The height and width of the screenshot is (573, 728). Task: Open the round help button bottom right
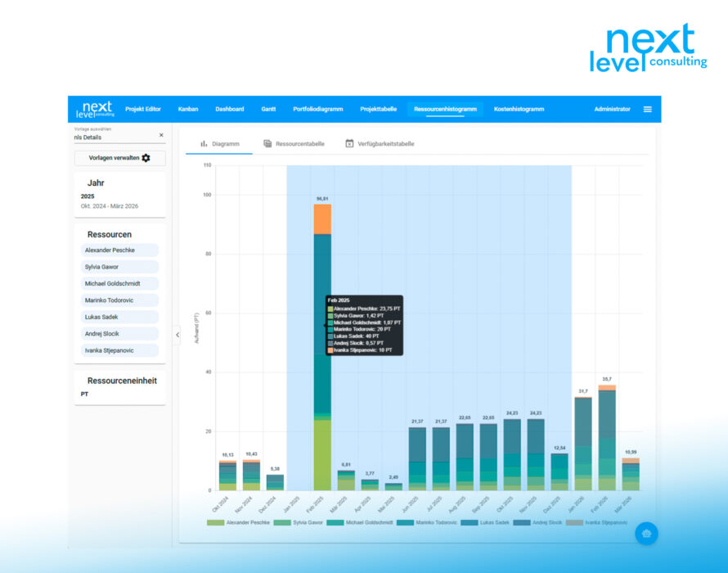646,534
